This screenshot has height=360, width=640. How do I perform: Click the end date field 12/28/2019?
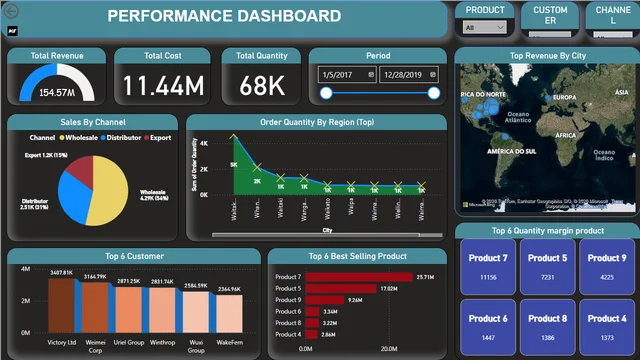409,75
